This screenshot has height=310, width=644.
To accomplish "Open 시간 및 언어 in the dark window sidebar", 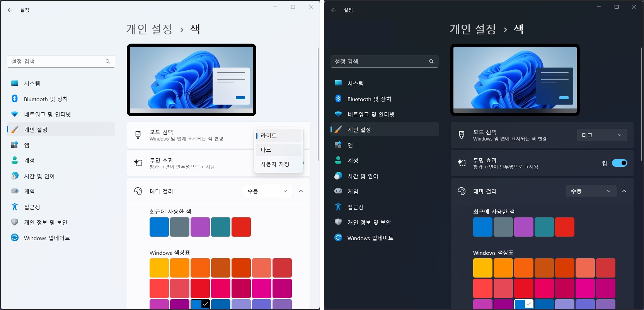I will (385, 176).
